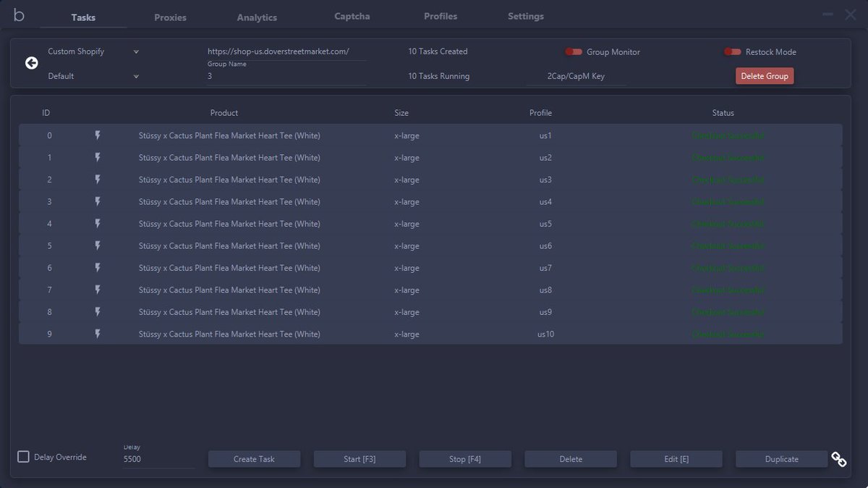Click product name in task 7 row
Screen dimensions: 868x488
click(x=229, y=290)
